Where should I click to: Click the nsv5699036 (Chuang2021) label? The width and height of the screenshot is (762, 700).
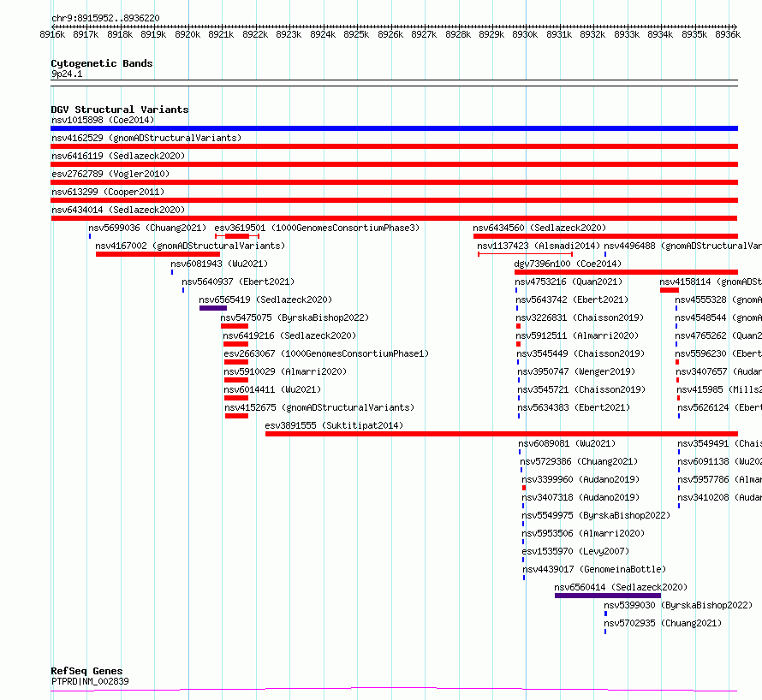point(147,228)
